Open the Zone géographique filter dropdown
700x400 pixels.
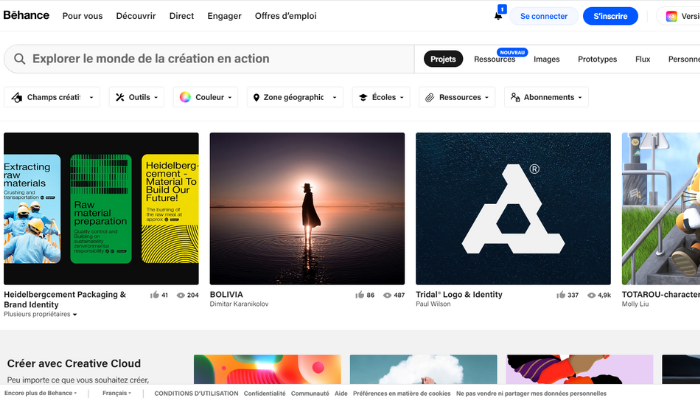tap(295, 97)
